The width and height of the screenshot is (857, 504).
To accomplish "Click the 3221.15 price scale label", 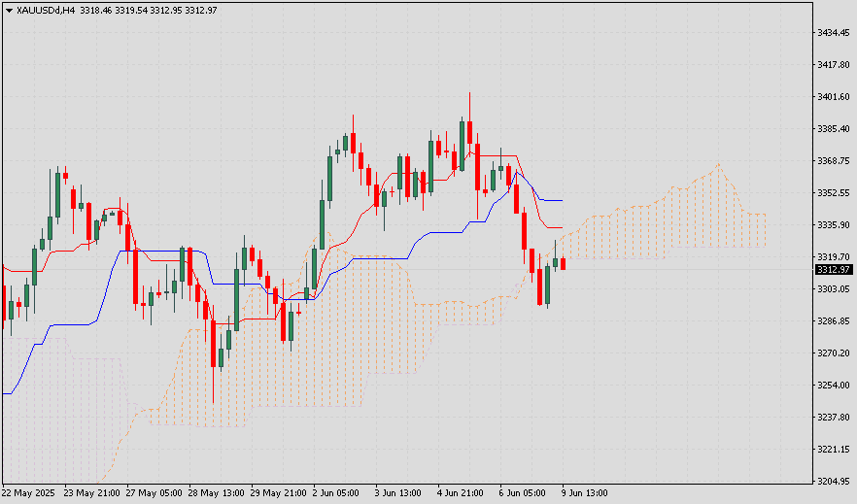I will [833, 450].
